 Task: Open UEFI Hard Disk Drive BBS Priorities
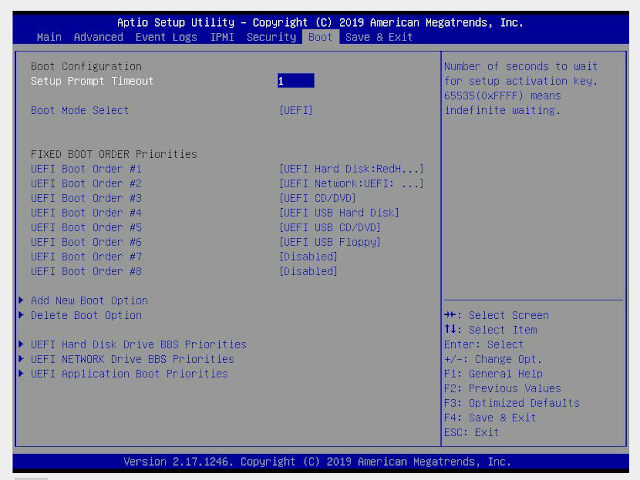pos(138,344)
